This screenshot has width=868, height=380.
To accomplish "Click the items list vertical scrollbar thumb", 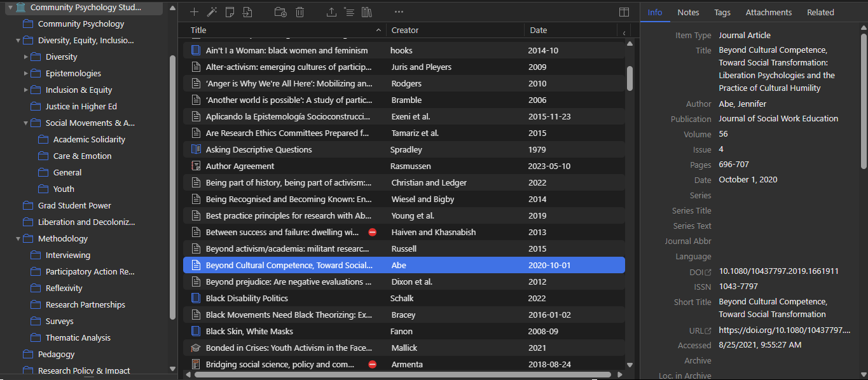I will pyautogui.click(x=630, y=78).
